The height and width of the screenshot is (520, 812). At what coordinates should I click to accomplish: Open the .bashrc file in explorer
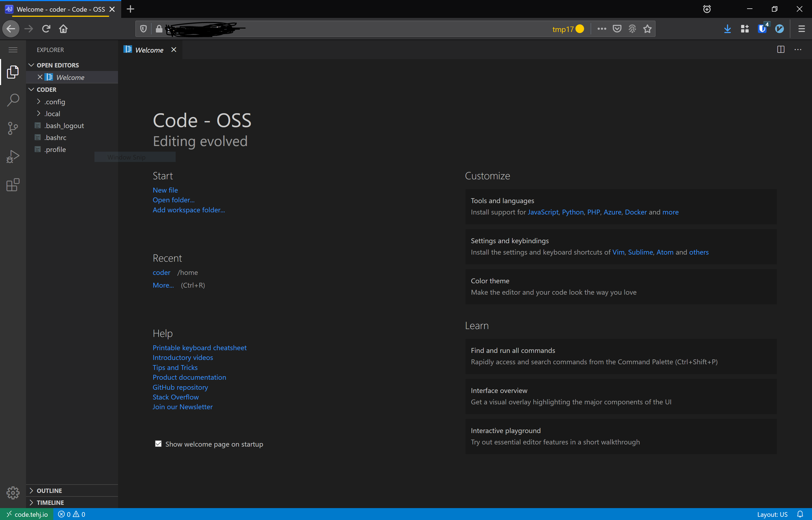55,137
